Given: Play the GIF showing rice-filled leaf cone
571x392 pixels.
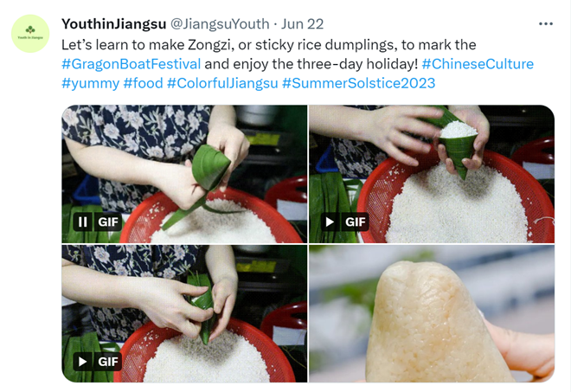Looking at the screenshot, I should pos(330,222).
